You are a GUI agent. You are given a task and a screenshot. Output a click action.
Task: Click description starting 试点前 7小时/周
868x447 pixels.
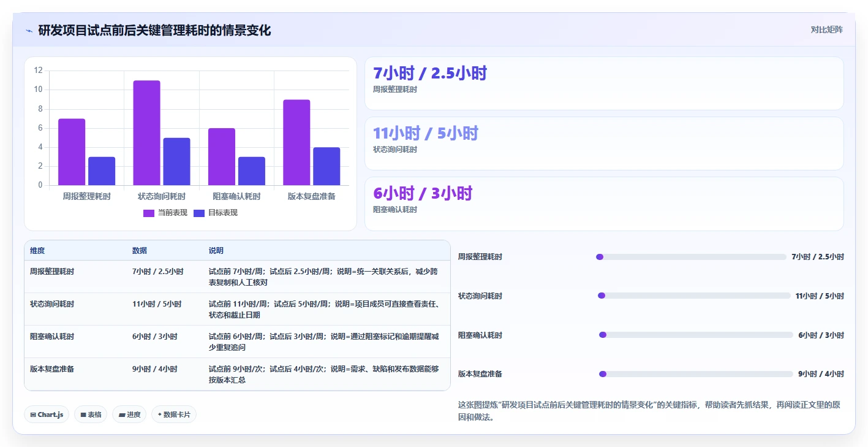point(324,277)
